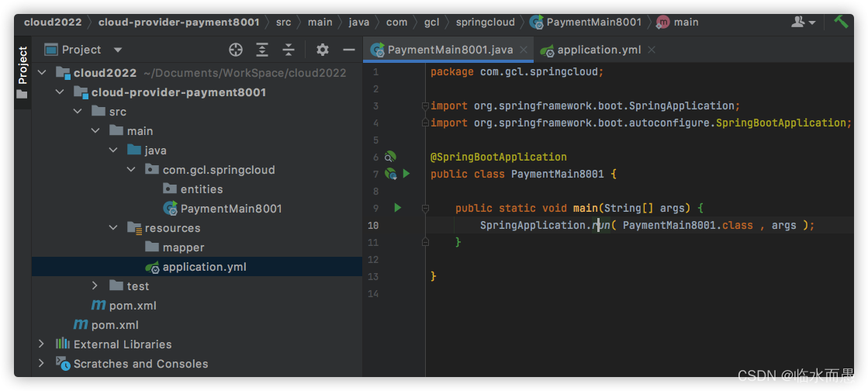Select PaymentMain8001 class in project tree
The width and height of the screenshot is (868, 391).
(x=231, y=209)
